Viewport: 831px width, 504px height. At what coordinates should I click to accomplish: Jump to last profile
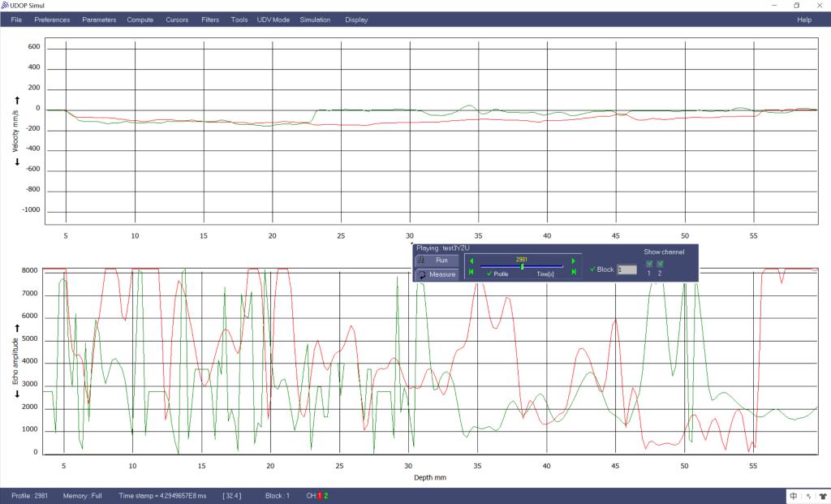coord(574,273)
